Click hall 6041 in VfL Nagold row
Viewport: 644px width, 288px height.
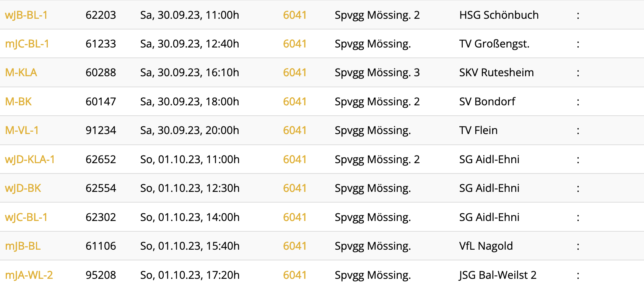(x=295, y=246)
